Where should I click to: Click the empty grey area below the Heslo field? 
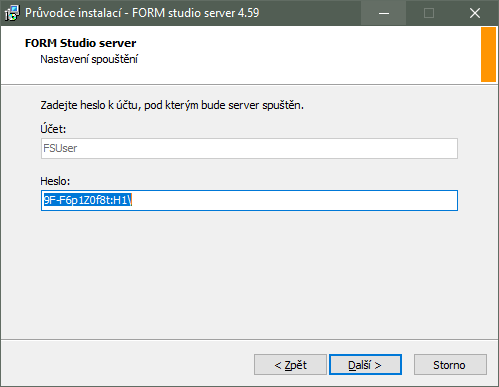click(249, 273)
